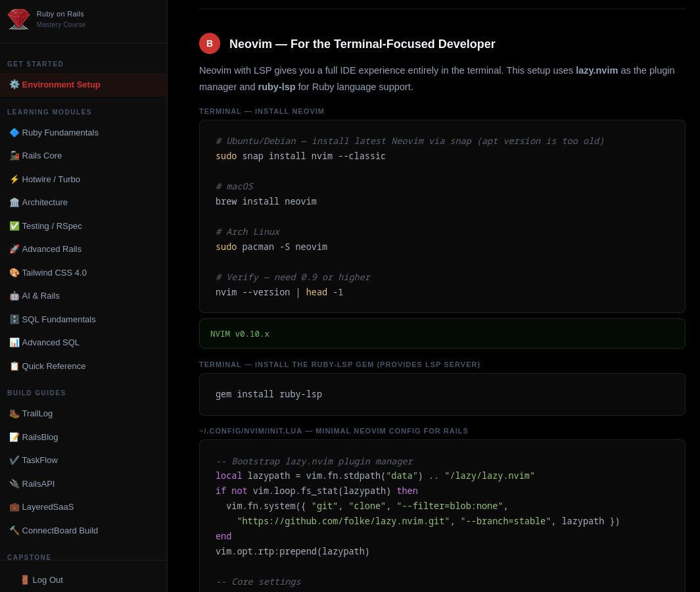Click the lazy.nvim GitHub URL string
This screenshot has width=700, height=592.
click(x=343, y=521)
